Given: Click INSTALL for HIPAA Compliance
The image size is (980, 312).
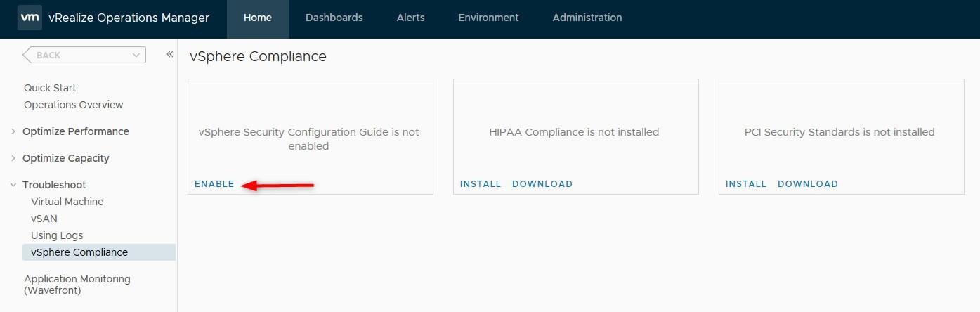Looking at the screenshot, I should [481, 184].
